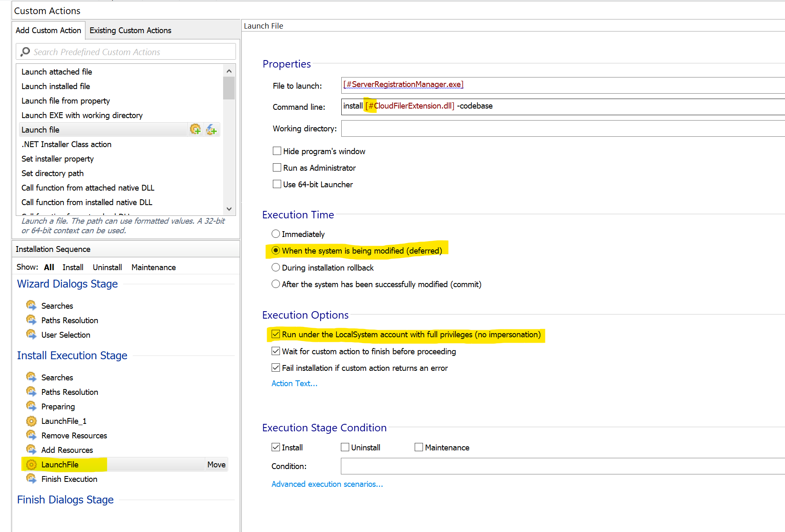This screenshot has height=532, width=785.
Task: Select LaunchFile_1 in Install Execution Stage
Action: (x=64, y=421)
